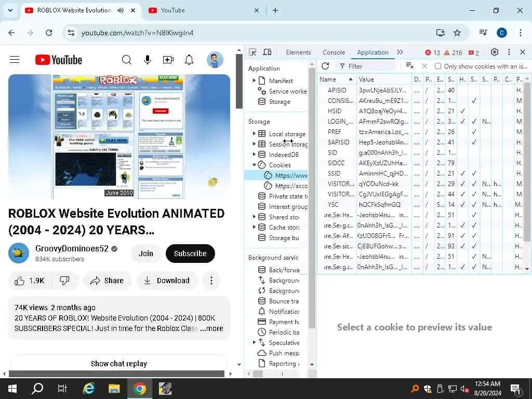Expand Local storage tree node
The image size is (532, 399).
(x=254, y=134)
